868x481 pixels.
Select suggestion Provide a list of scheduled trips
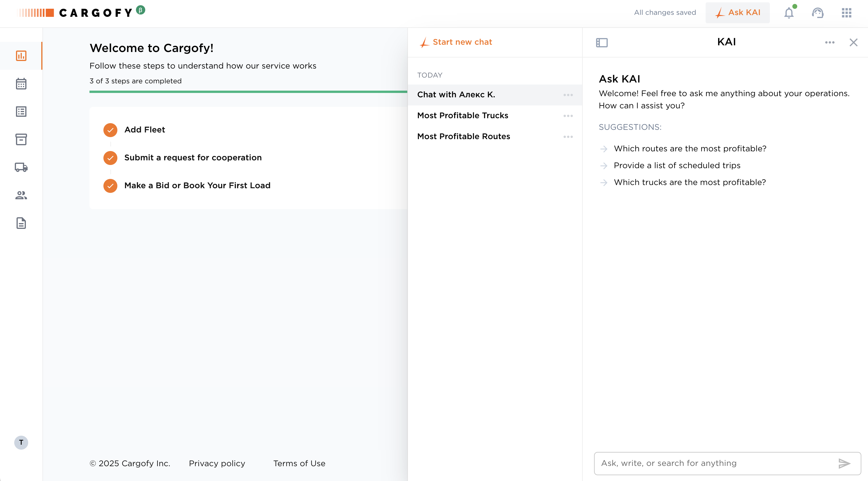coord(677,165)
